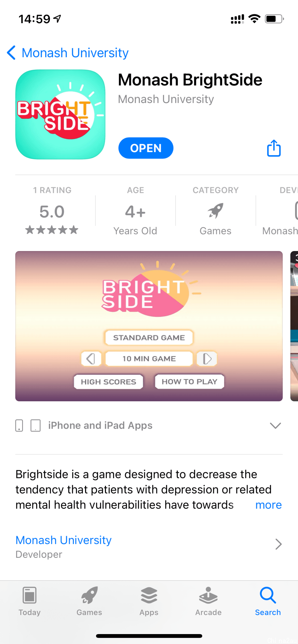Open Monash University developer page chevron
298x644 pixels.
pos(279,544)
